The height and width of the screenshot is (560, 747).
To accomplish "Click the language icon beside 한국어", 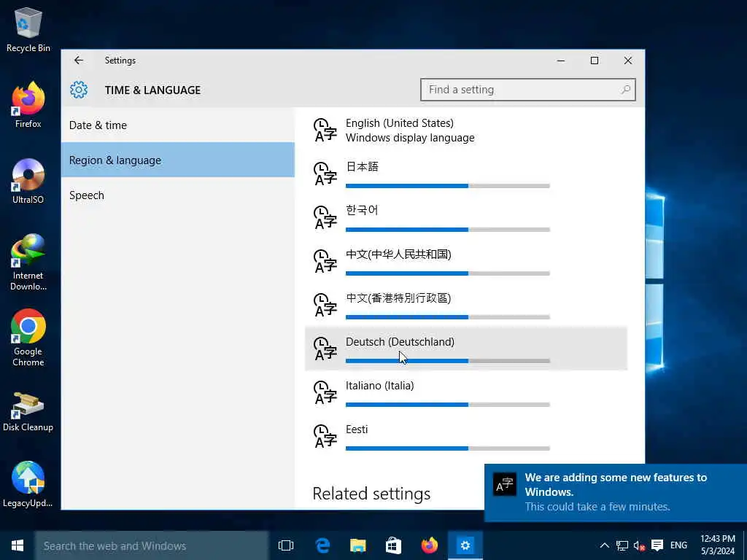I will pos(325,217).
